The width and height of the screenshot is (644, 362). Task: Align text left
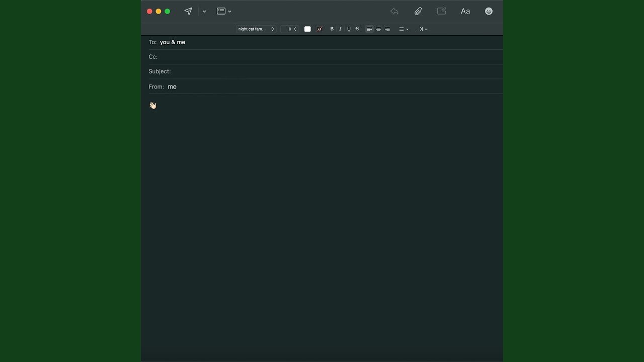pos(369,29)
